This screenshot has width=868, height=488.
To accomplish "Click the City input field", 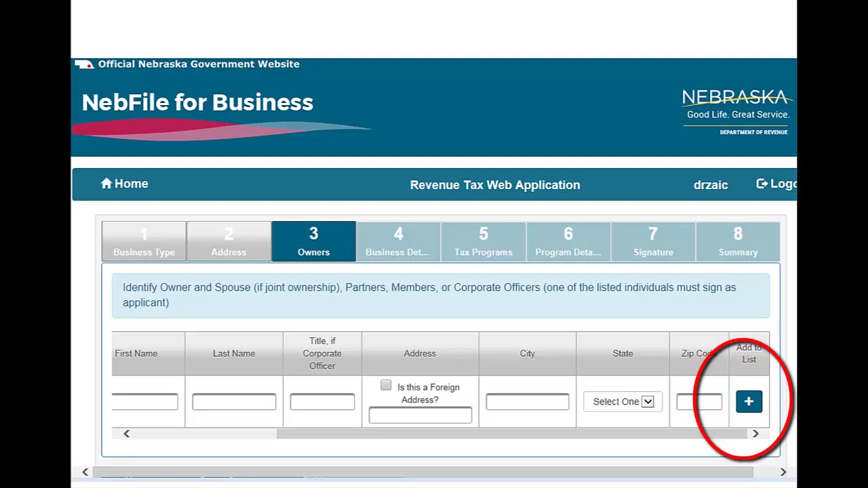I will point(527,402).
